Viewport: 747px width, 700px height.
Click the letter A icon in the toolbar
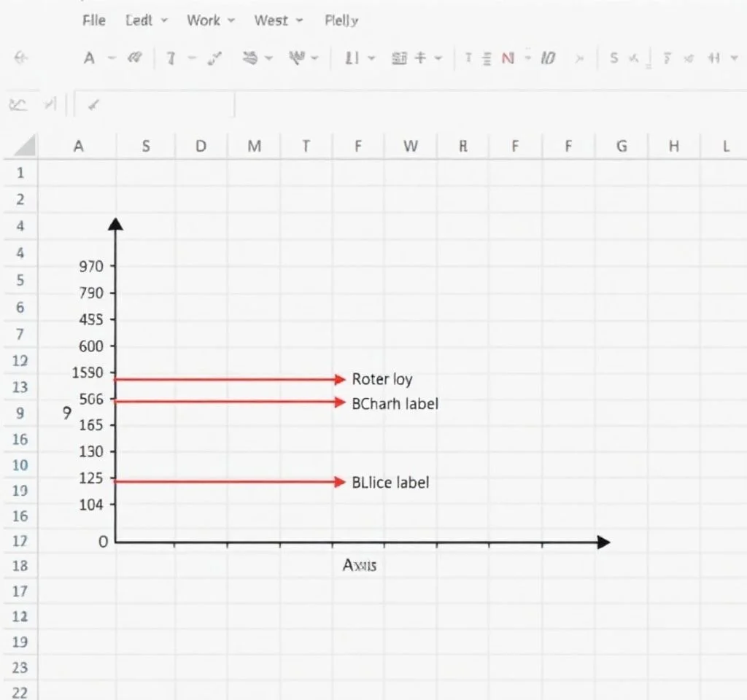(89, 58)
